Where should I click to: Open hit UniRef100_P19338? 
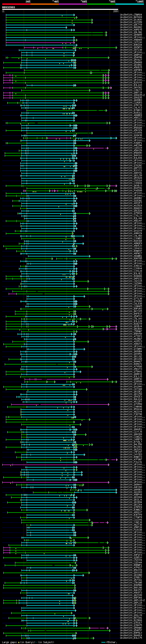(x=131, y=530)
